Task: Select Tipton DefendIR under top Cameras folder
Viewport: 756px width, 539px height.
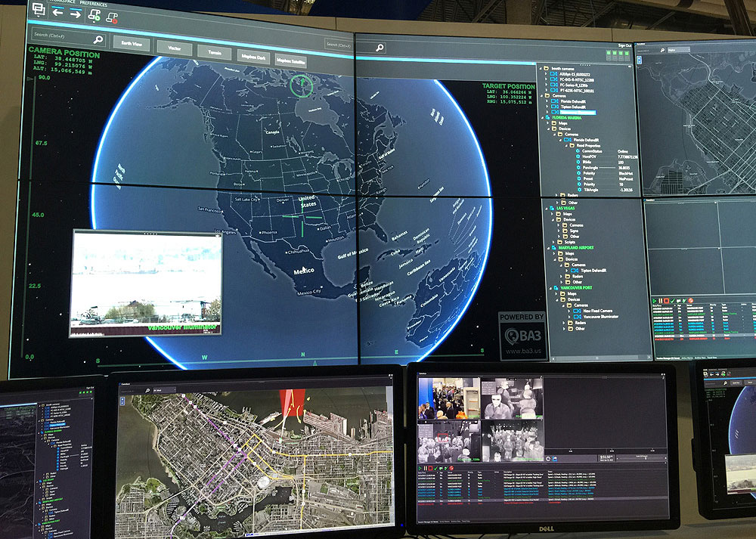Action: click(x=573, y=107)
